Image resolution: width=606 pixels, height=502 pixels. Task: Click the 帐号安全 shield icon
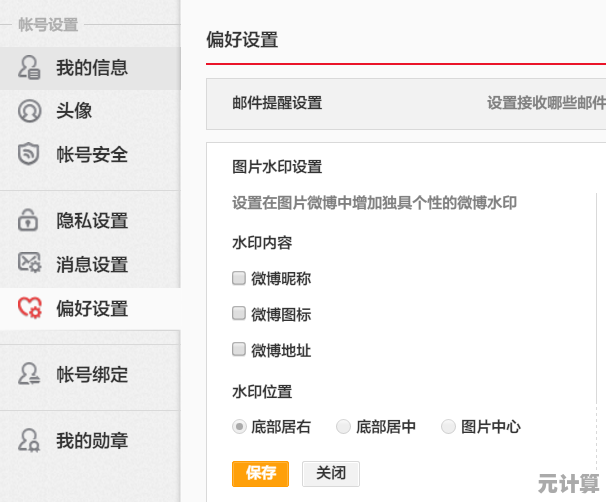pos(30,155)
